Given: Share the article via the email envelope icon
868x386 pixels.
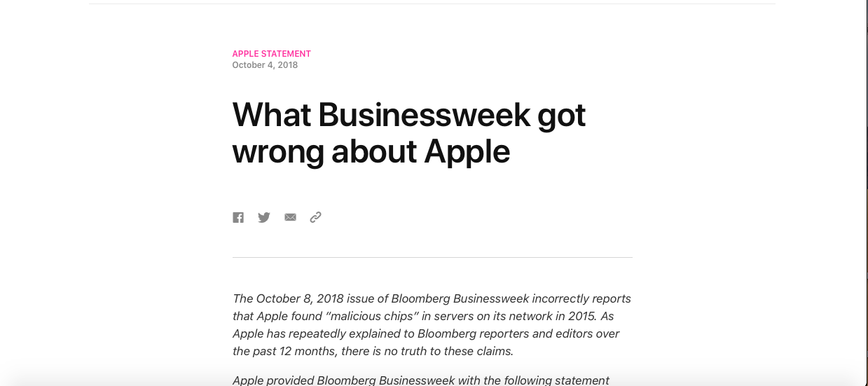Looking at the screenshot, I should coord(290,217).
